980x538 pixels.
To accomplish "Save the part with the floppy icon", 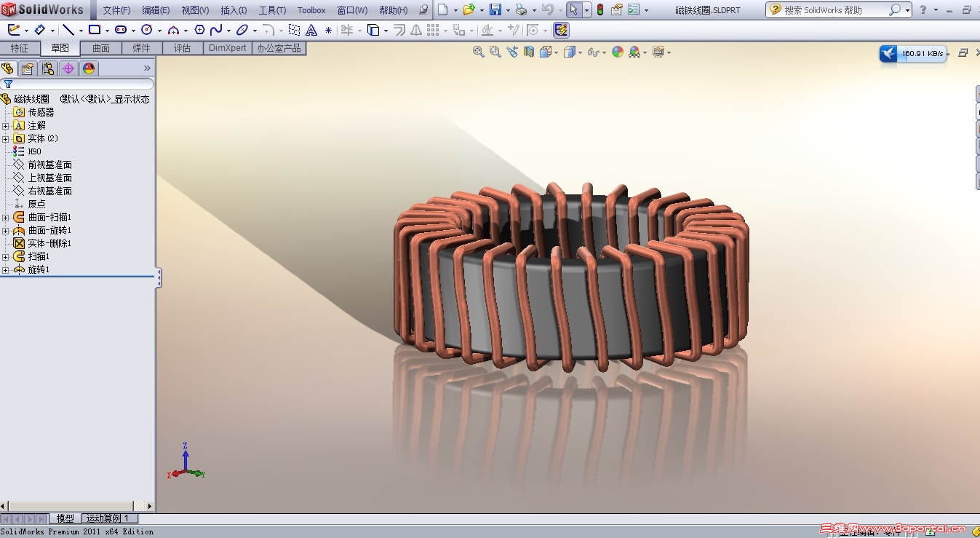I will tap(495, 9).
